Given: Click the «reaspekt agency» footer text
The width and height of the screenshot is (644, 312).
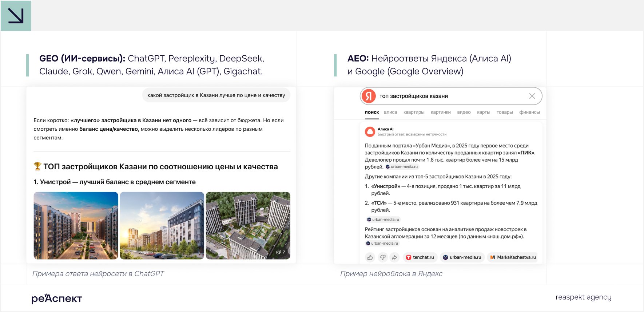Looking at the screenshot, I should click(583, 297).
